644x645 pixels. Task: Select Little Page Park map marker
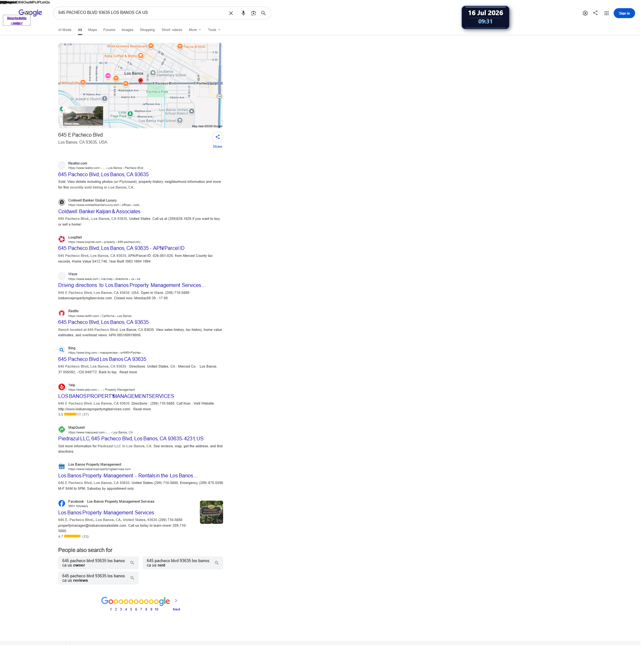pos(131,115)
